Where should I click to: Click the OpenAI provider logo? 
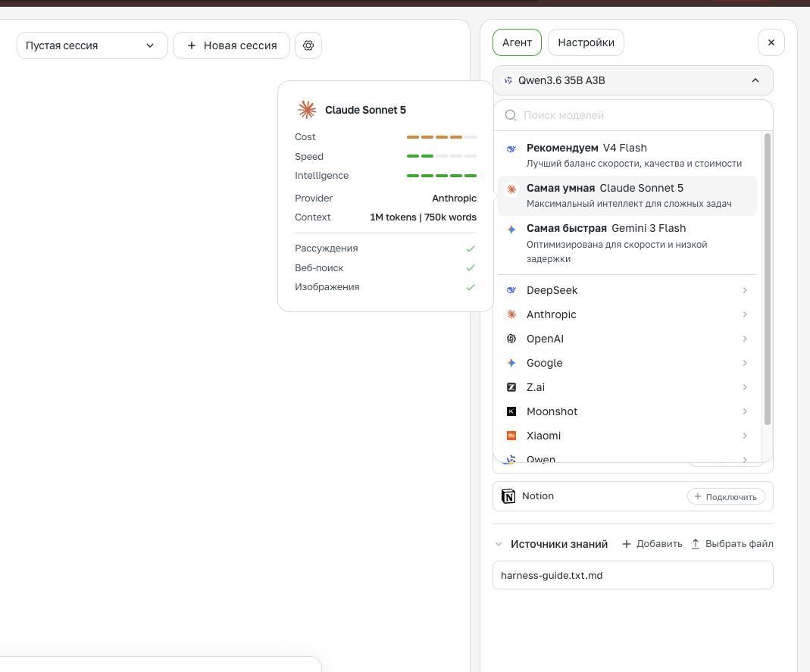511,339
